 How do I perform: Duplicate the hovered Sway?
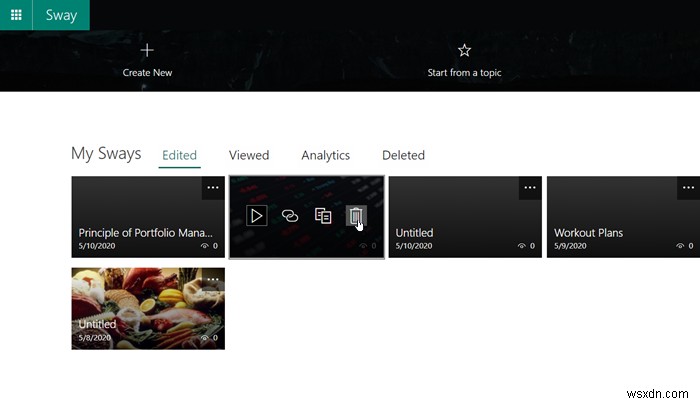pyautogui.click(x=323, y=216)
